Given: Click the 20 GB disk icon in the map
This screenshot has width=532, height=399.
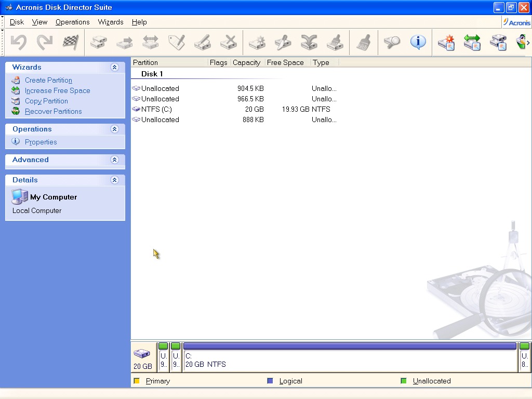Looking at the screenshot, I should [142, 354].
